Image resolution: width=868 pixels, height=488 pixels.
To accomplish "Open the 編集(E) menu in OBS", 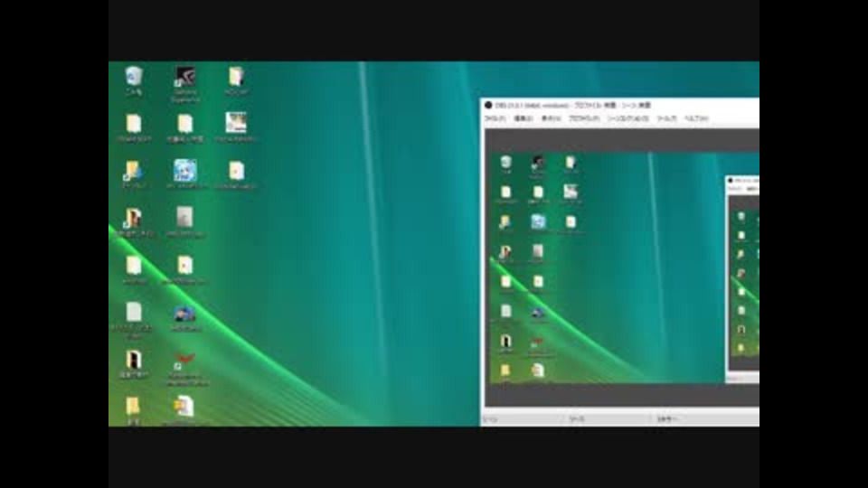I will coord(524,118).
